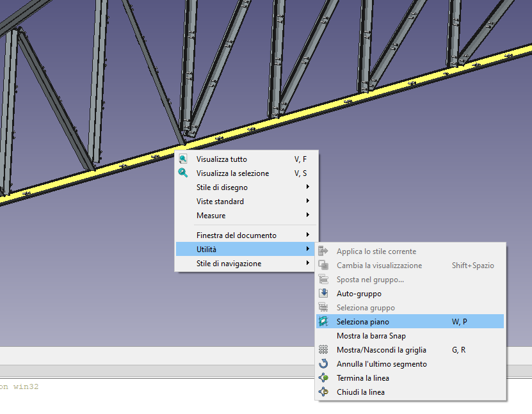Viewport: 532px width, 414px height.
Task: Click the Chiudi la linea icon
Action: (x=323, y=392)
